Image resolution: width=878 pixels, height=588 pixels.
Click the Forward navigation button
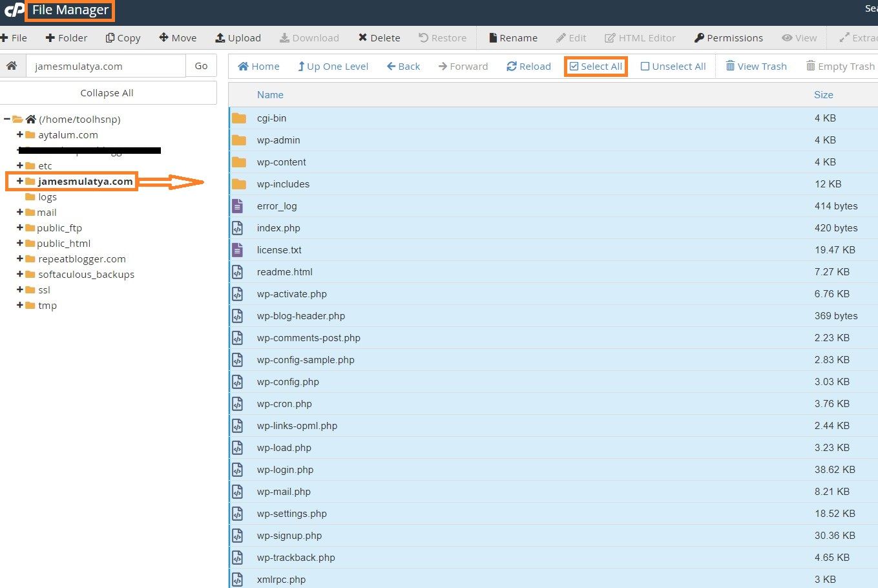tap(463, 67)
